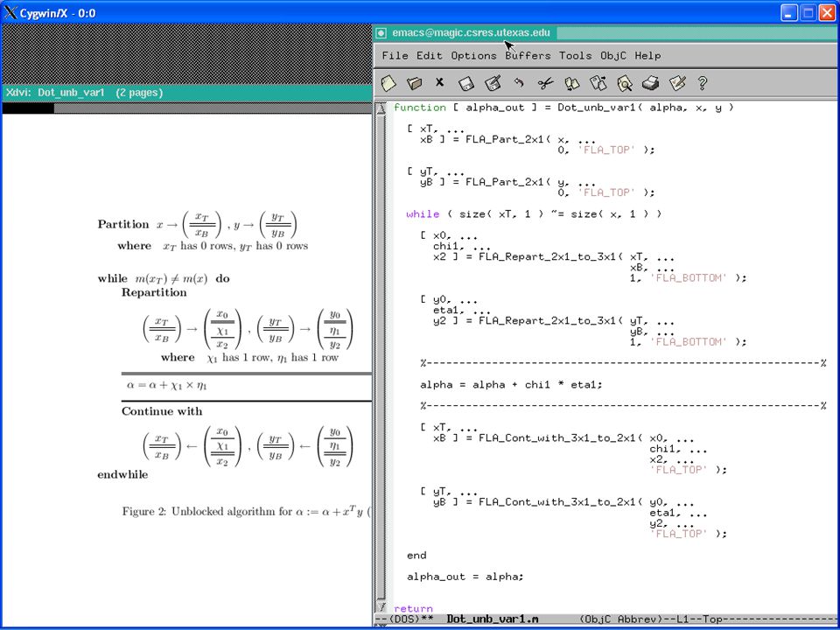Minimize the Cygwin/X window
This screenshot has height=630, width=840.
788,13
